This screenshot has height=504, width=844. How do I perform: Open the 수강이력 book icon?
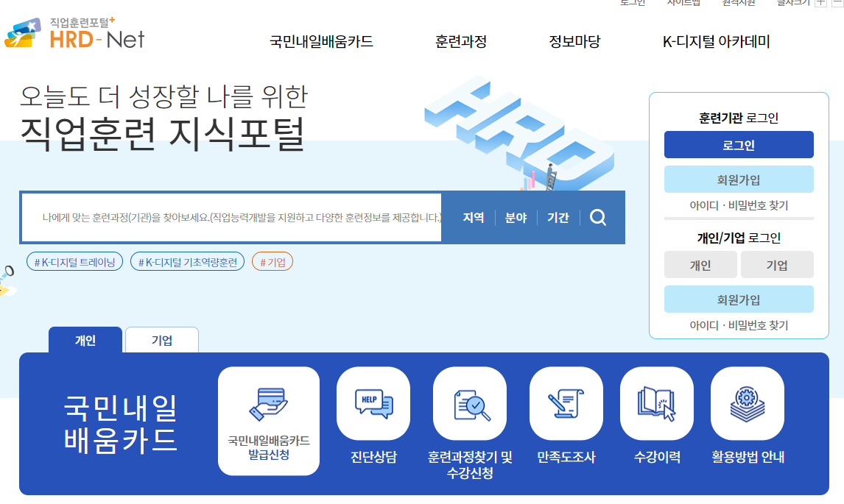[x=657, y=403]
